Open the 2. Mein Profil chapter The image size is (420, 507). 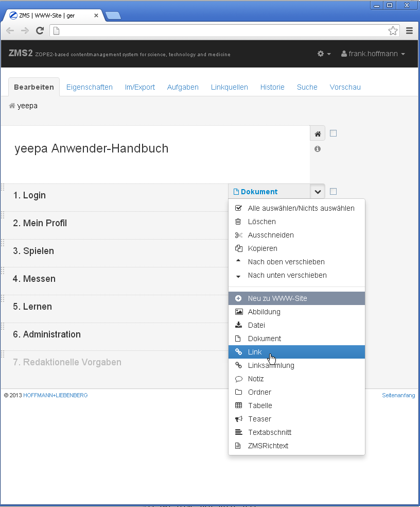point(40,223)
